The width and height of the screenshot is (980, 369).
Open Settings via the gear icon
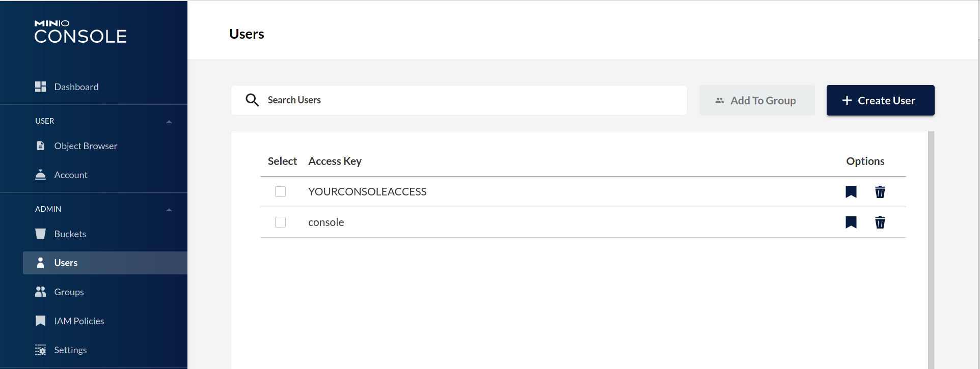point(41,350)
